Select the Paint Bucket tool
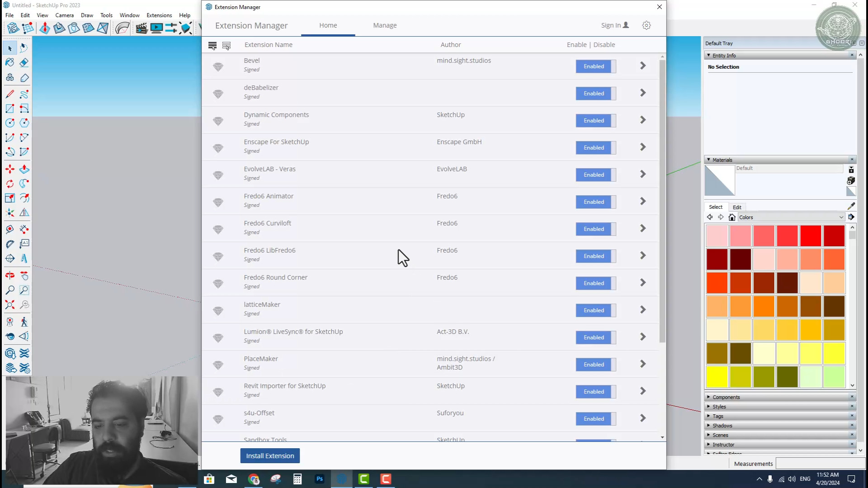This screenshot has height=488, width=868. point(10,62)
